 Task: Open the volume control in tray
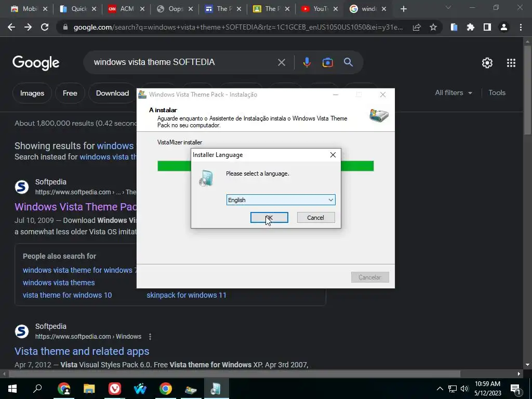[464, 389]
